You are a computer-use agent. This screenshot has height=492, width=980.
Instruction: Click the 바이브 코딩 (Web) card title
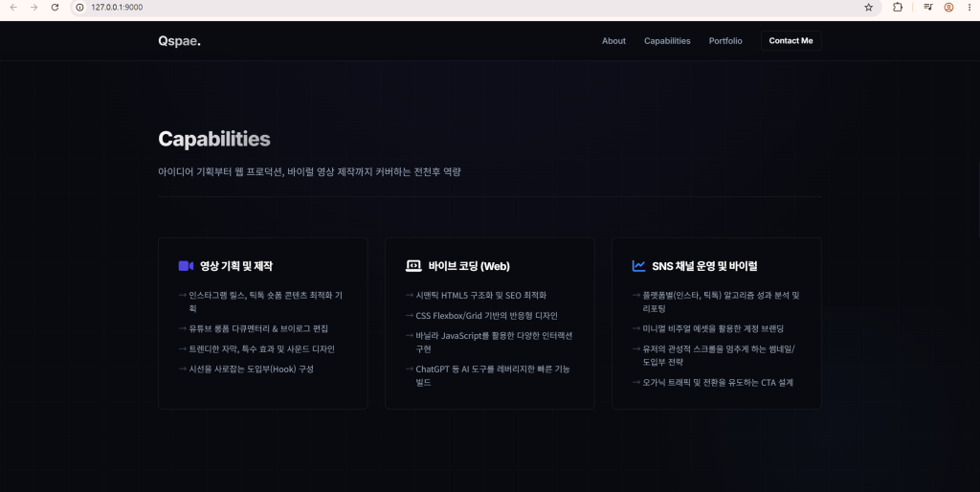[x=469, y=266]
